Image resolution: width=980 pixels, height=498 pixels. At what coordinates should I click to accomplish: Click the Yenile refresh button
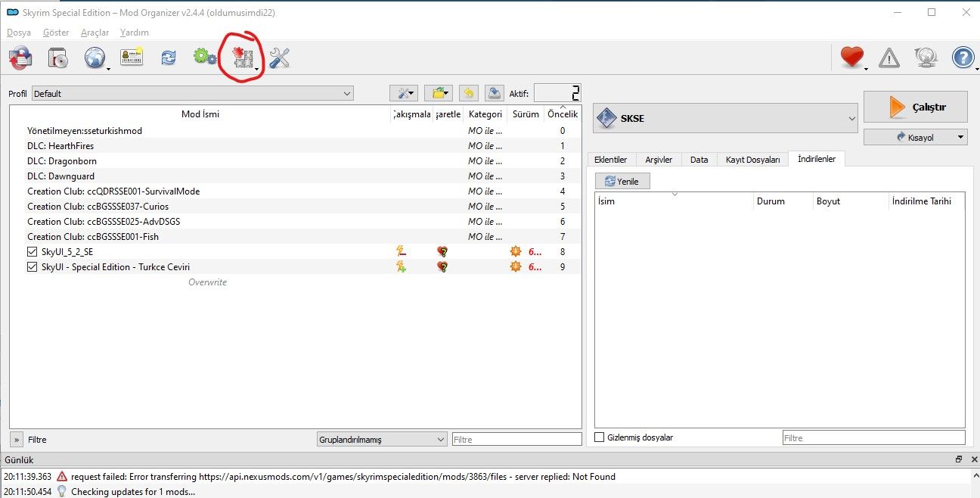tap(622, 182)
